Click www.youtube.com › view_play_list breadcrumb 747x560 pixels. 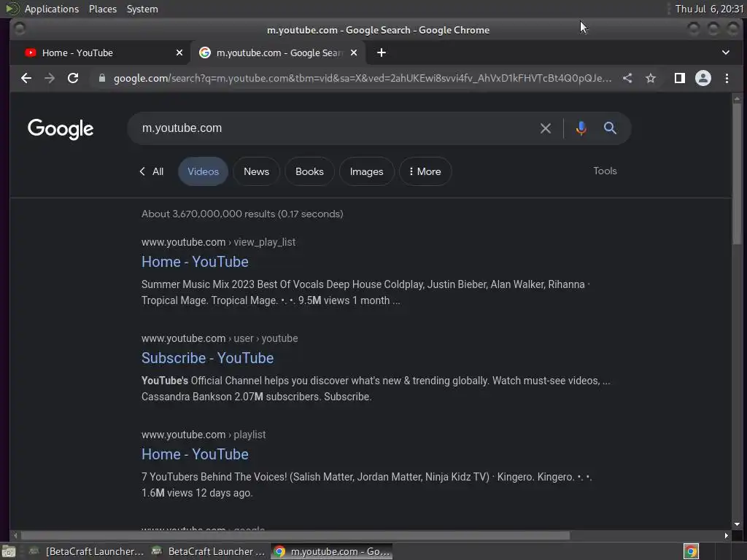pyautogui.click(x=218, y=242)
